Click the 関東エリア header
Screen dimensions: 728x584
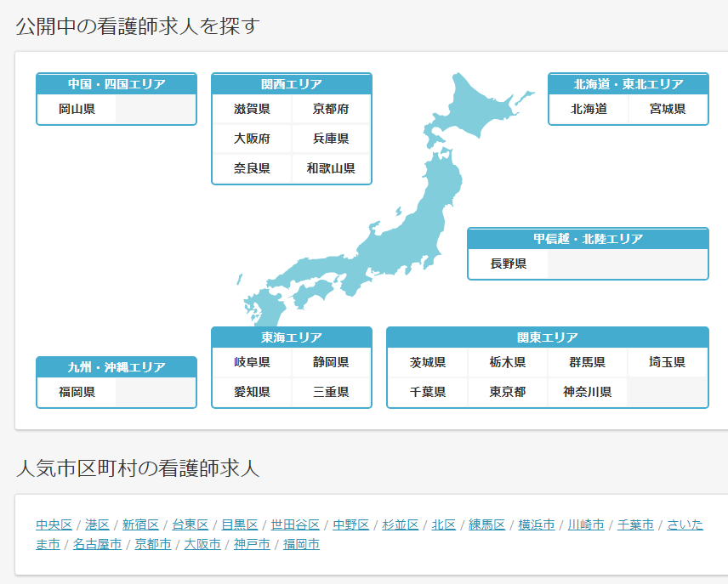(548, 337)
